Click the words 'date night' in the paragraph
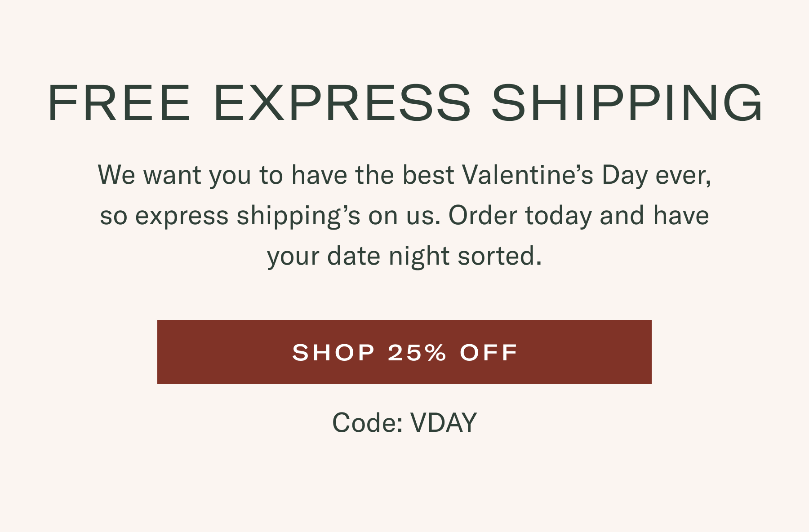 click(388, 256)
